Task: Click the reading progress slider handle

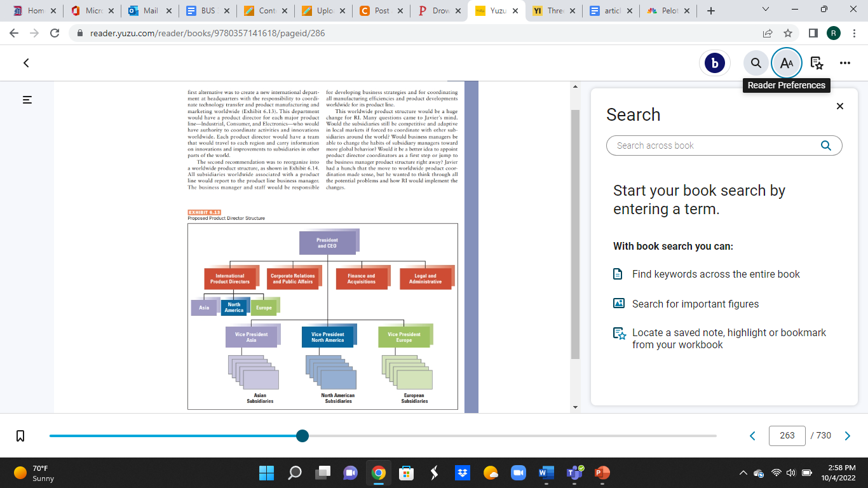Action: pos(302,436)
